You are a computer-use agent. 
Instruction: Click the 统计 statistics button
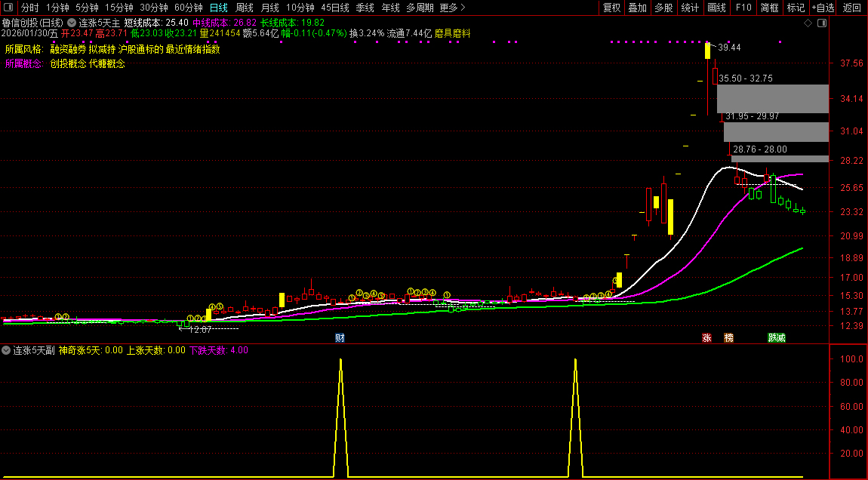point(690,8)
